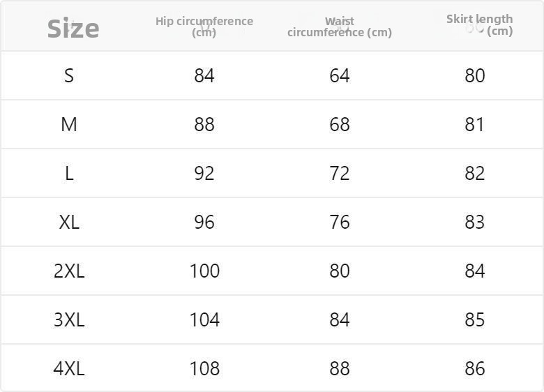Viewport: 544px width, 392px height.
Task: Click the L size row label
Action: [69, 173]
